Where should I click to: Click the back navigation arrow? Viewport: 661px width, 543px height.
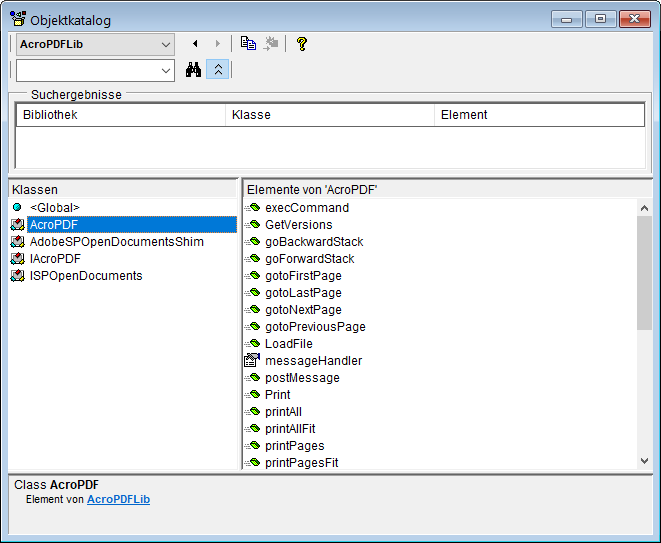pyautogui.click(x=195, y=44)
